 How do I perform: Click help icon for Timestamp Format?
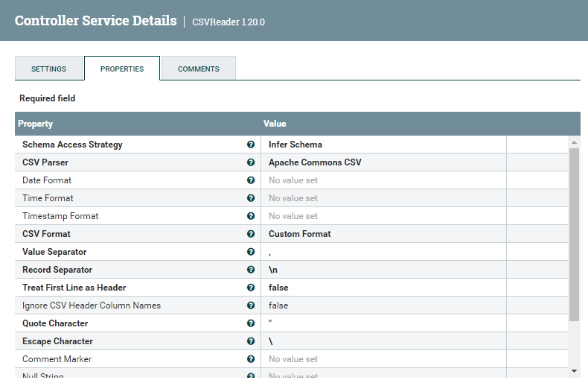[251, 216]
